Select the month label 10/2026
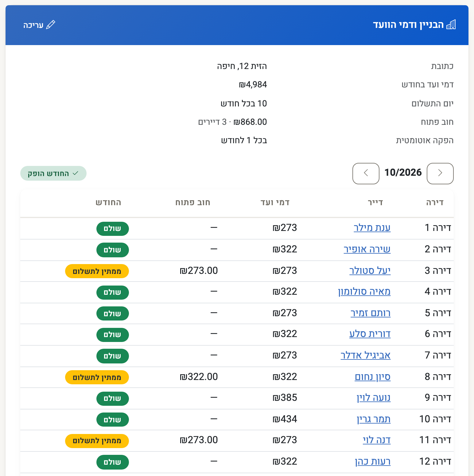Screen dimensions: 474x476 coord(403,172)
